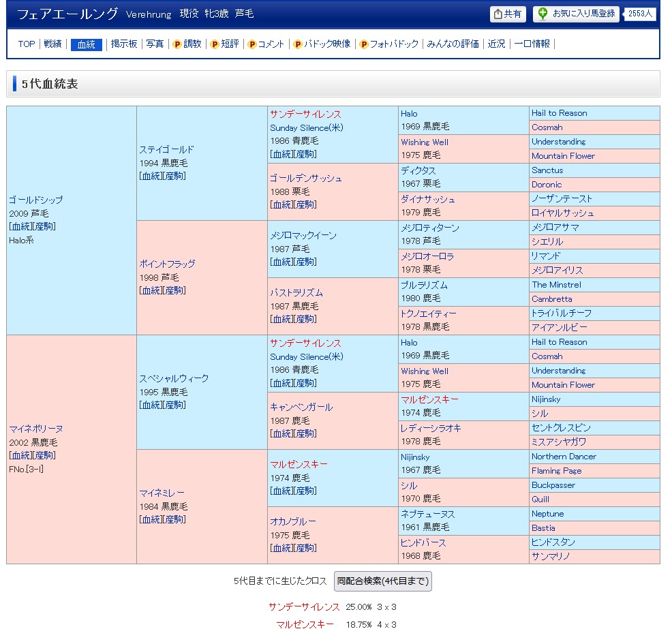Go to the みんなの評価 tab
This screenshot has width=672, height=629.
click(x=453, y=44)
